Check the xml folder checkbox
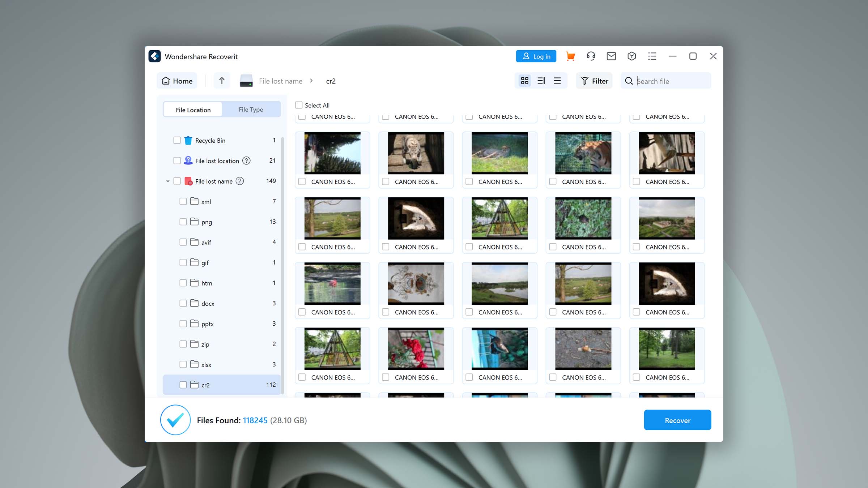Image resolution: width=868 pixels, height=488 pixels. [x=183, y=201]
